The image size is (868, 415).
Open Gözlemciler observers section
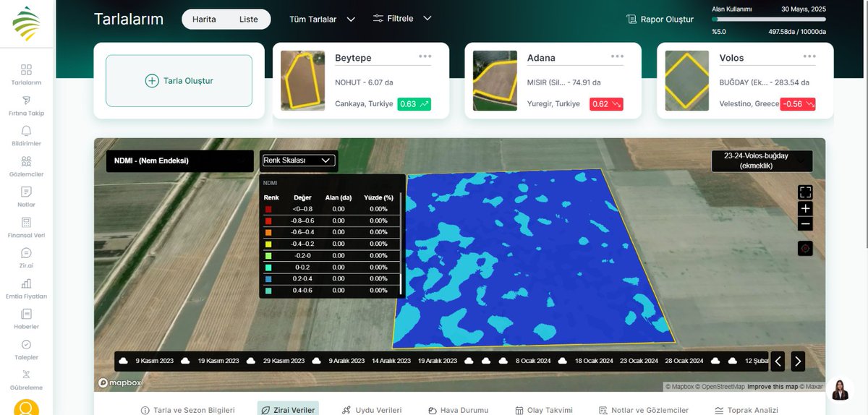point(26,166)
